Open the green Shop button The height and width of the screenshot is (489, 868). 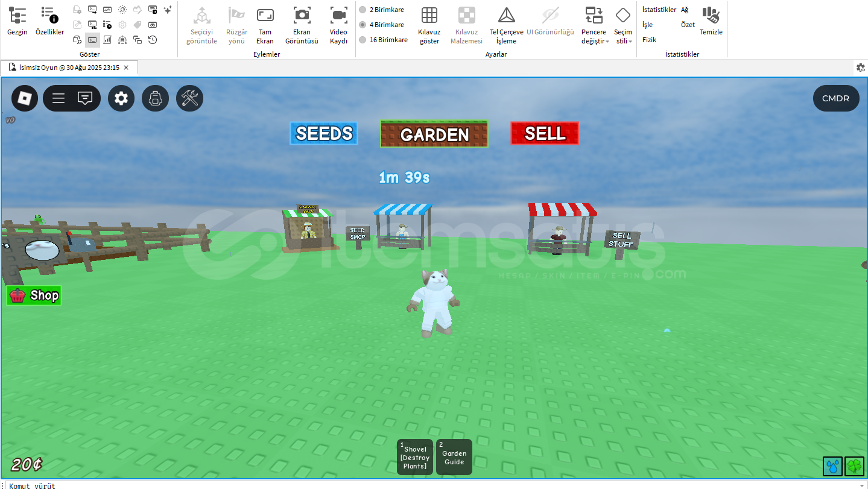pos(34,295)
